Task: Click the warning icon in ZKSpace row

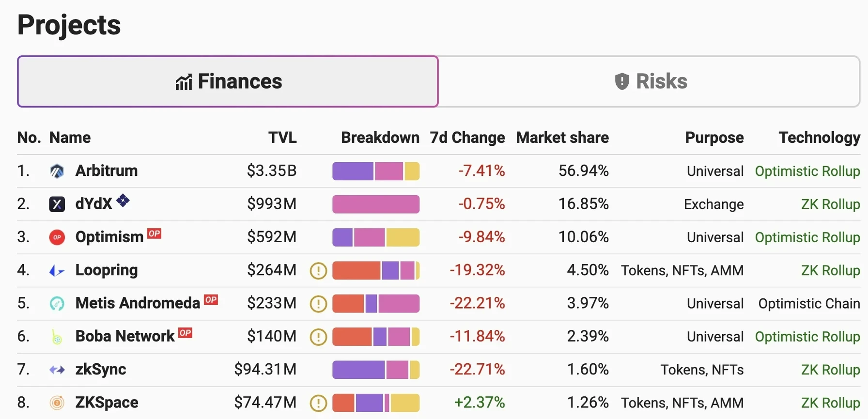Action: [318, 403]
